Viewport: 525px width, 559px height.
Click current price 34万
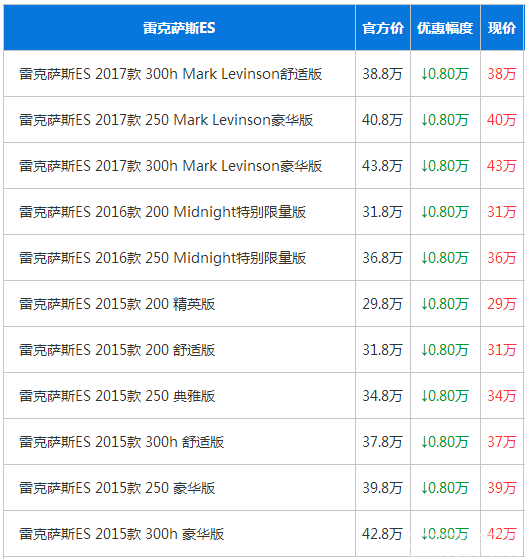tap(502, 396)
